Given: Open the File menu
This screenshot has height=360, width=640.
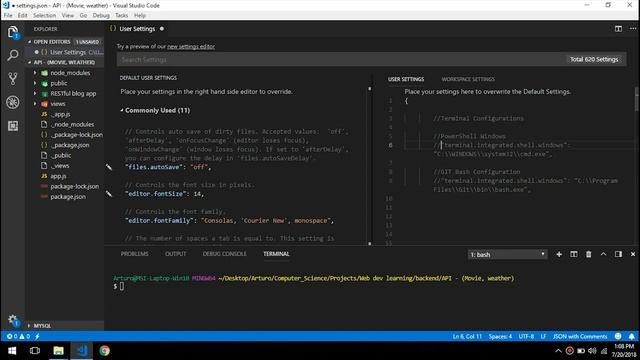Looking at the screenshot, I should [x=8, y=15].
